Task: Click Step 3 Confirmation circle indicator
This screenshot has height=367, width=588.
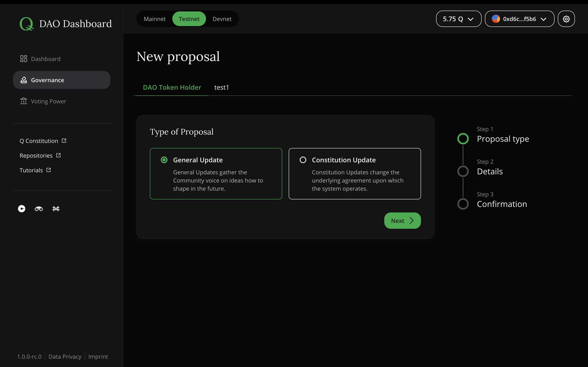Action: tap(463, 204)
